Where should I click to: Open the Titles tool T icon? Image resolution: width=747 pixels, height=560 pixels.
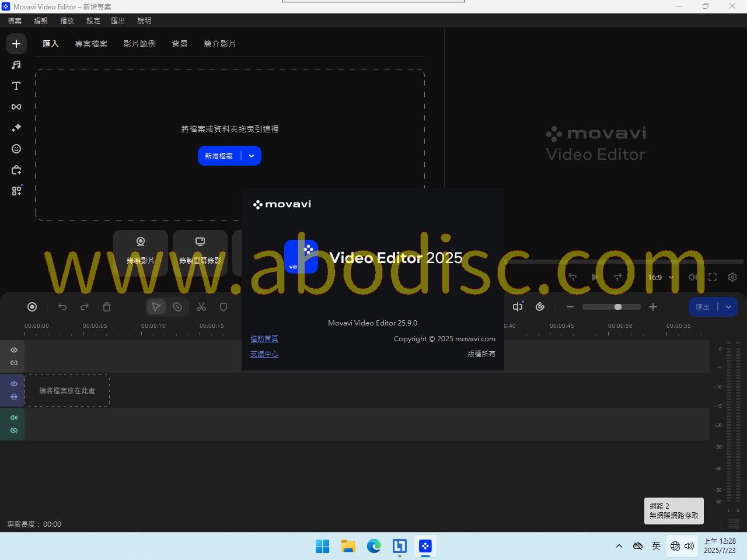point(16,86)
